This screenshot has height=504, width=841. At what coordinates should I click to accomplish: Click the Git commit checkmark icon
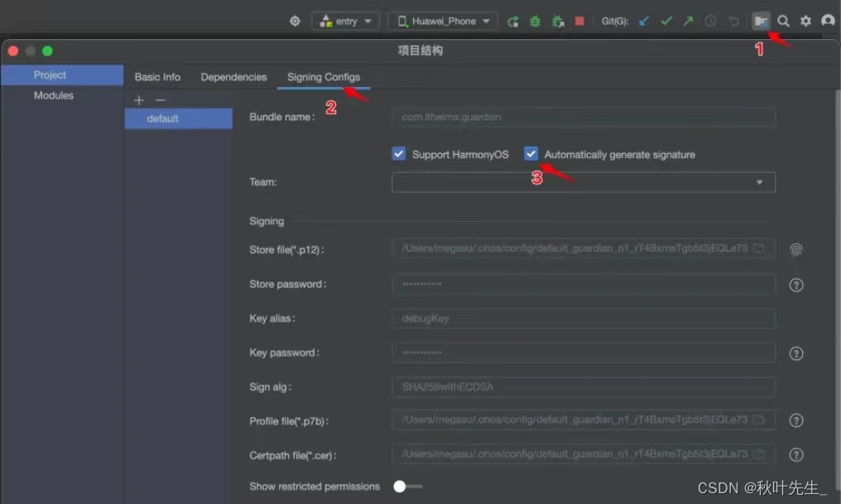666,21
